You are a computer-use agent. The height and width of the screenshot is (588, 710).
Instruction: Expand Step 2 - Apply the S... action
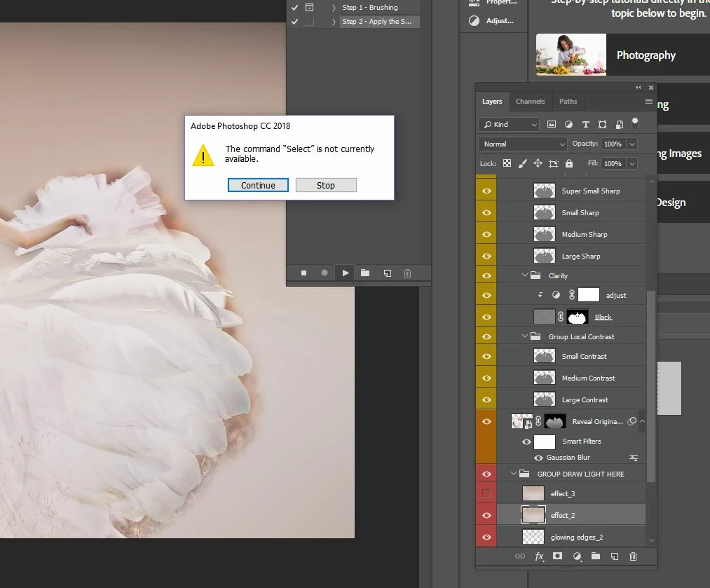pos(334,22)
